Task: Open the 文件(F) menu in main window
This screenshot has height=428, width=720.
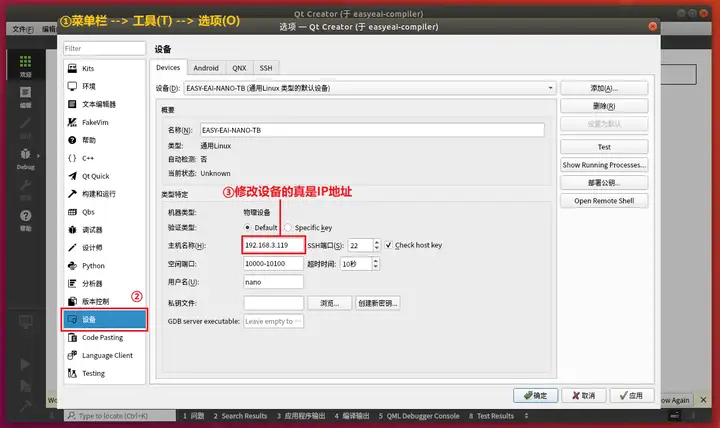Action: click(x=23, y=29)
